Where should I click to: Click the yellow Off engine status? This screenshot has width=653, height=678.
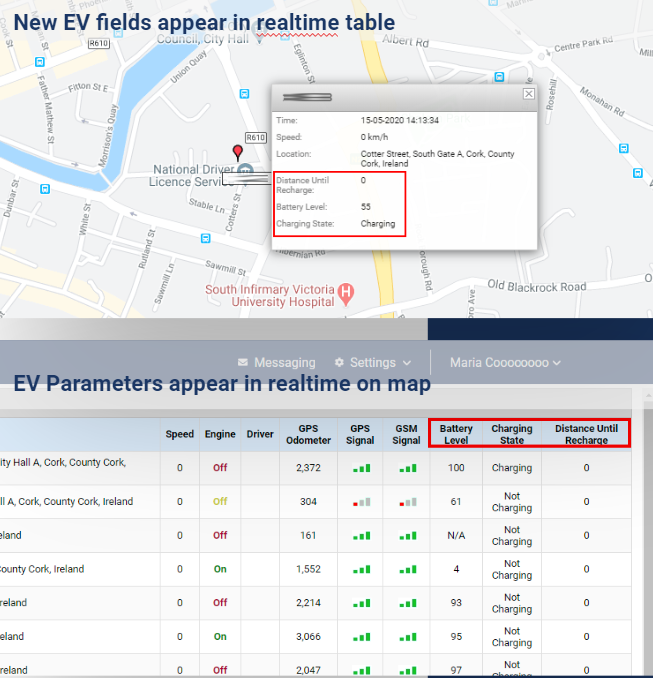coord(220,502)
